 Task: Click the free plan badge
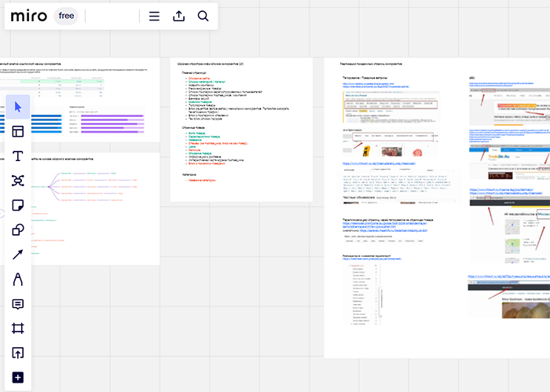[66, 16]
